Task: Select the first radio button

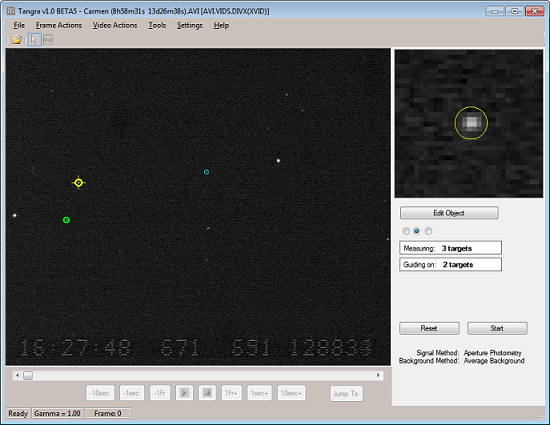Action: pos(406,231)
